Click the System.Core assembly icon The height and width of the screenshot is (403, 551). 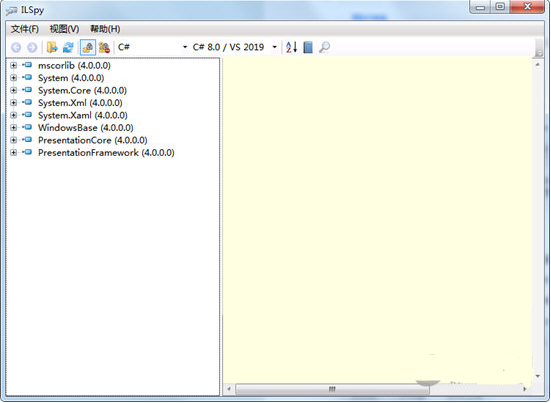(x=27, y=90)
